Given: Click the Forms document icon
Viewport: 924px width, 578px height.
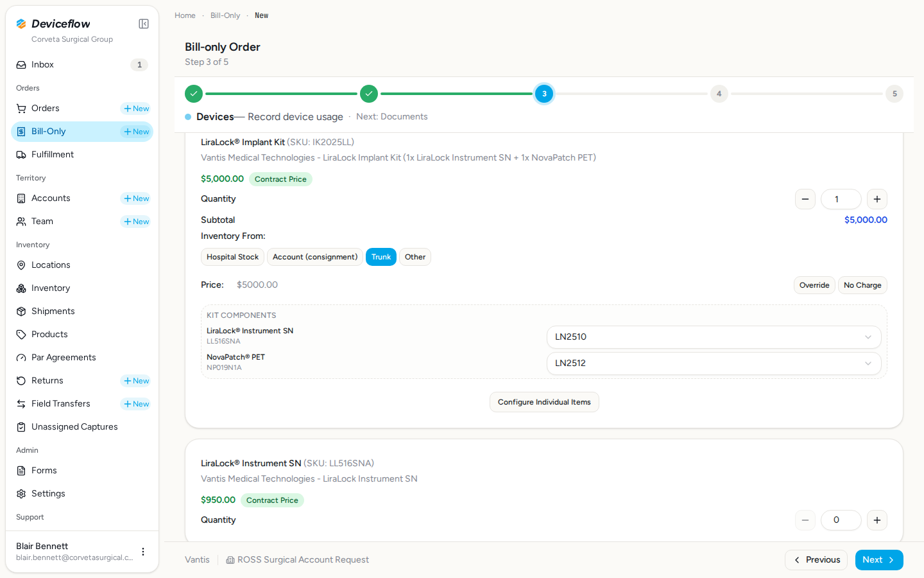Looking at the screenshot, I should coord(21,471).
